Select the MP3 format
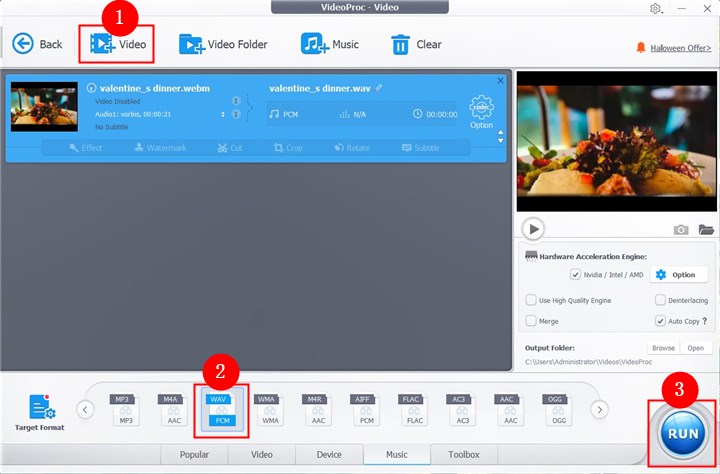This screenshot has width=720, height=474. (x=125, y=409)
